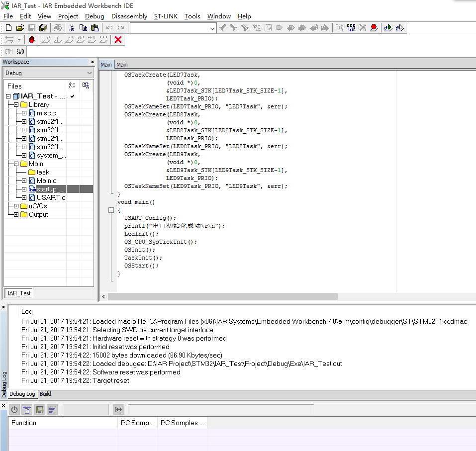476x451 pixels.
Task: Save all files
Action: [x=43, y=28]
